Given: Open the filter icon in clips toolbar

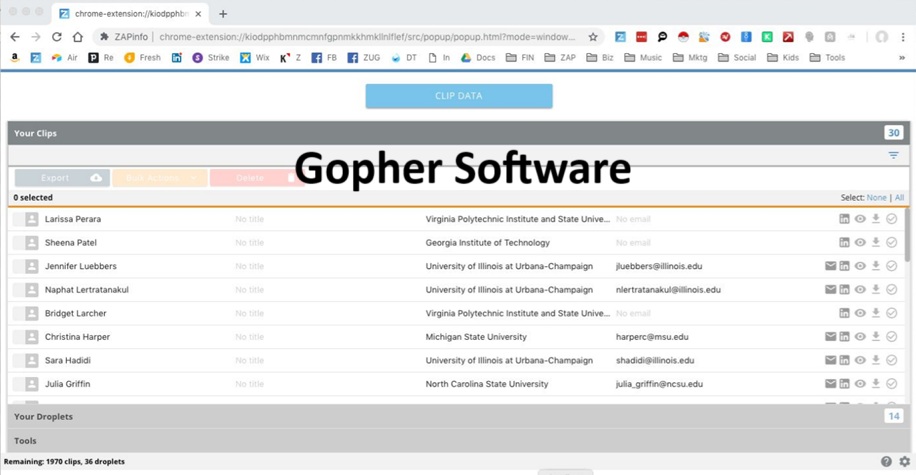Looking at the screenshot, I should [x=893, y=155].
